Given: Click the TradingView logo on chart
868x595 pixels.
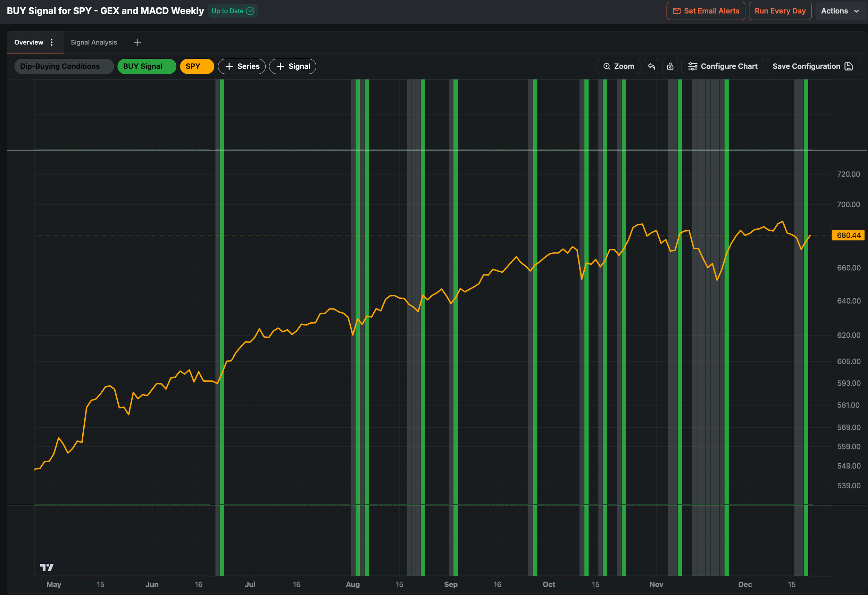Looking at the screenshot, I should click(x=47, y=567).
